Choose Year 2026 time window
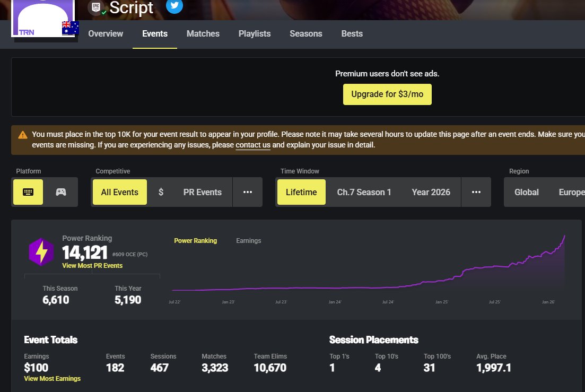 click(431, 192)
